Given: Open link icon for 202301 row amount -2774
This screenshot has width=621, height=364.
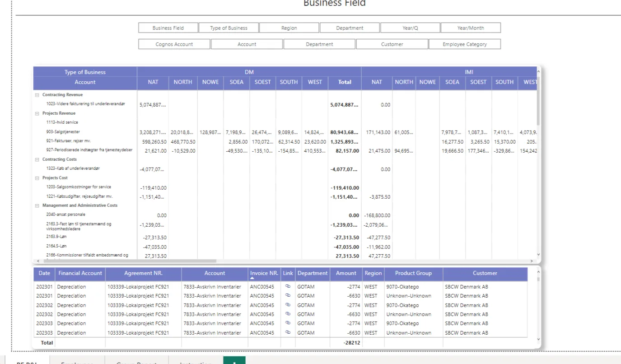Looking at the screenshot, I should point(288,286).
